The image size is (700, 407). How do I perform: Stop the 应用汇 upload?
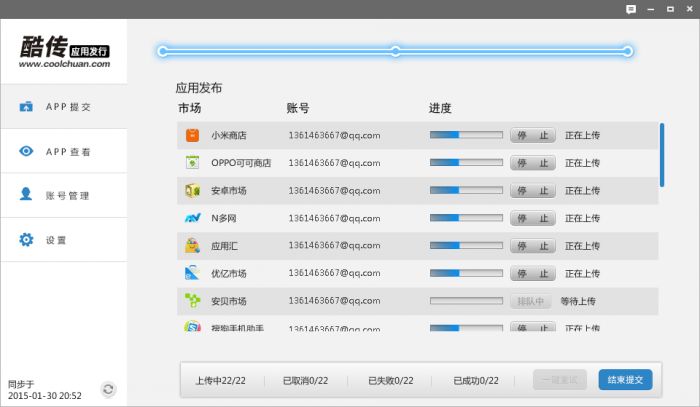click(x=533, y=246)
